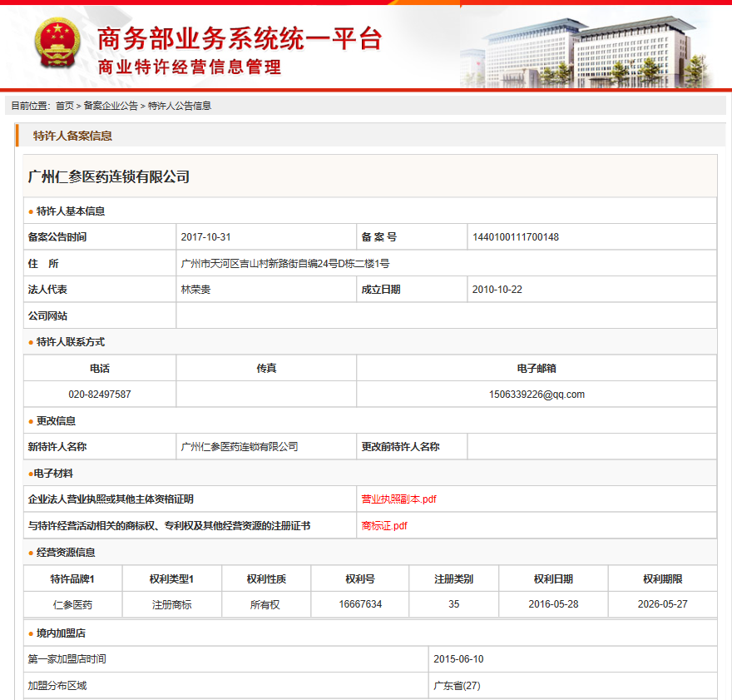Click the 备案号 label cell
The width and height of the screenshot is (732, 700).
coord(412,237)
